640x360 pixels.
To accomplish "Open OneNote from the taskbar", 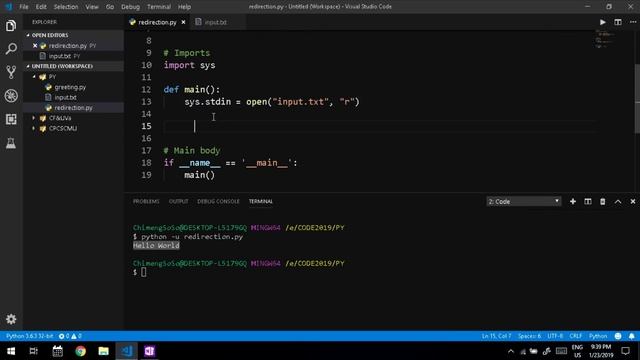I will (x=149, y=351).
